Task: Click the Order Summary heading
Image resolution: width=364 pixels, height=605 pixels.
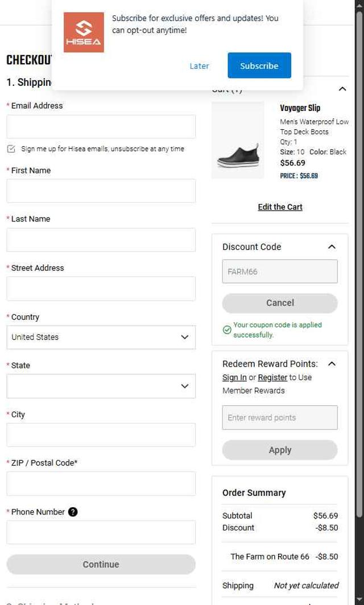Action: (x=254, y=493)
